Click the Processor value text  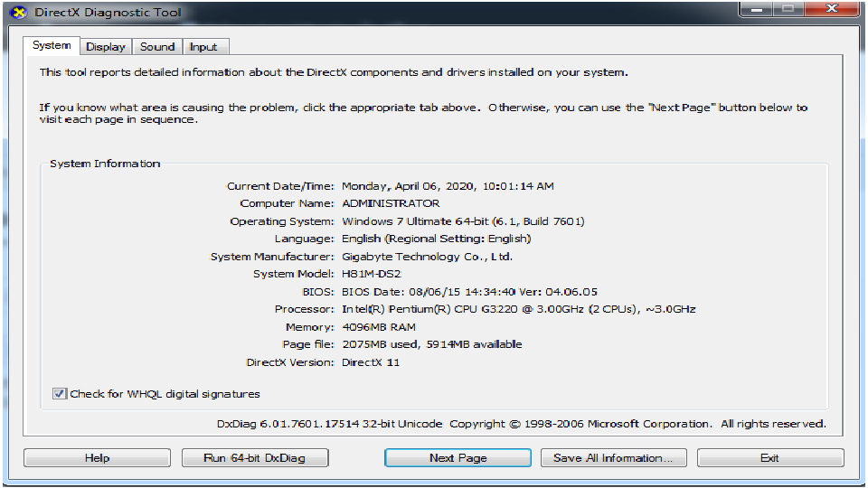(x=519, y=309)
